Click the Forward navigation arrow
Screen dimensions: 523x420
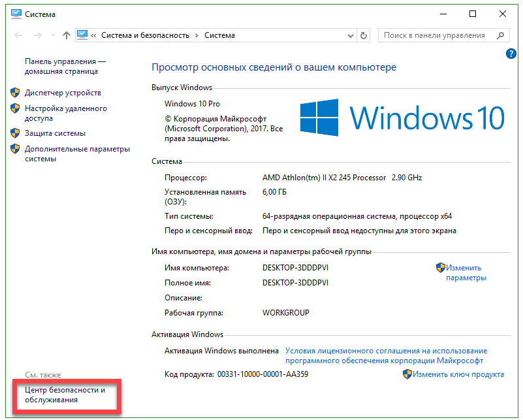(38, 35)
